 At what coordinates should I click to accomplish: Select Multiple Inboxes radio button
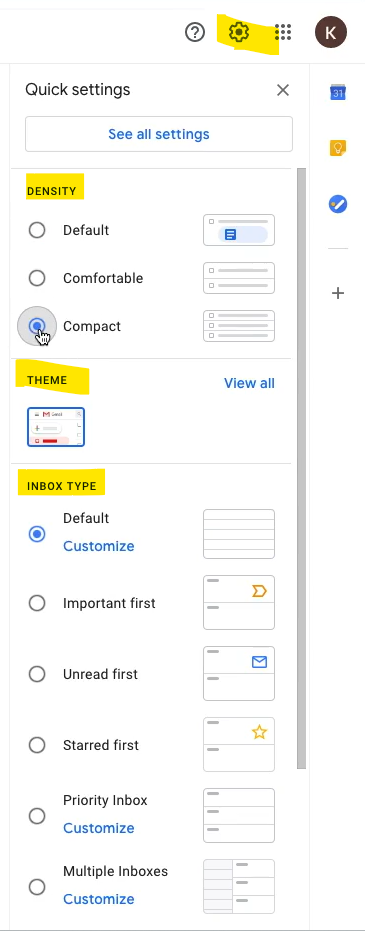(x=37, y=887)
